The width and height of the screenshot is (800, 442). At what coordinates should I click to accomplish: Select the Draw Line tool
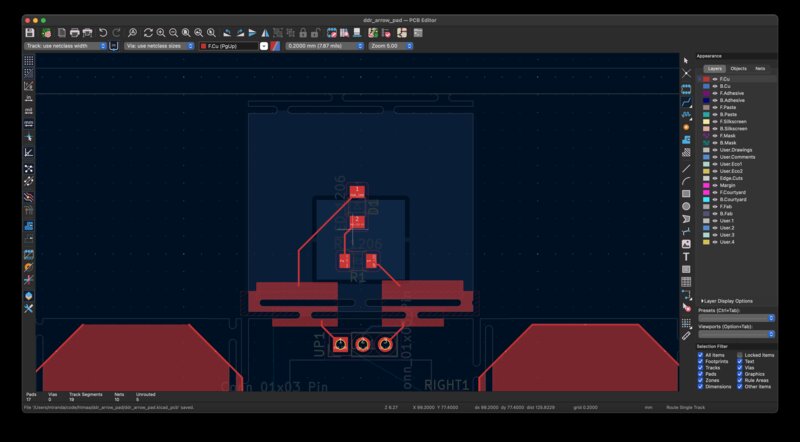point(686,167)
